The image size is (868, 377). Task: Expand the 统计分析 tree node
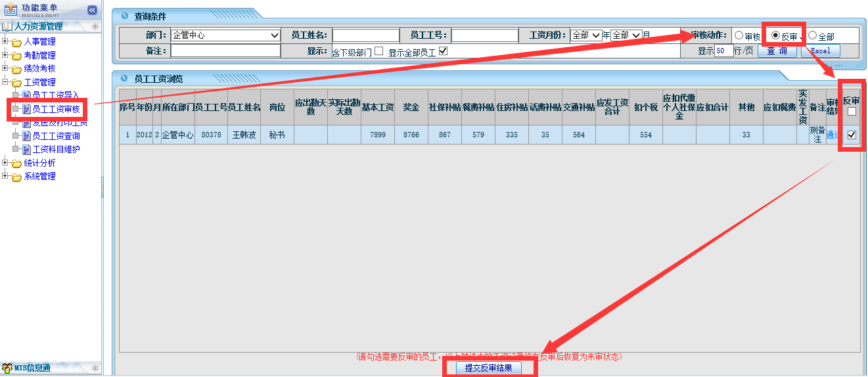[x=5, y=163]
